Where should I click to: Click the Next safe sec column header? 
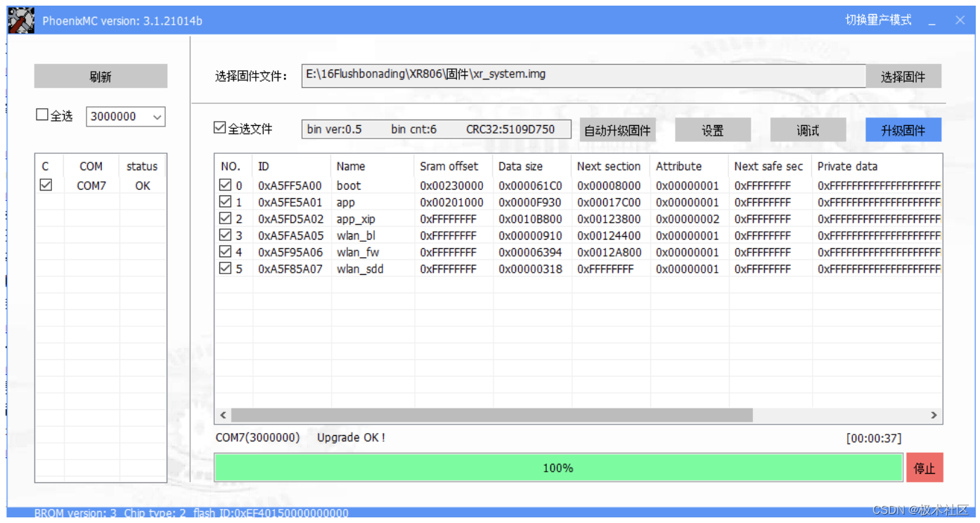pos(768,167)
